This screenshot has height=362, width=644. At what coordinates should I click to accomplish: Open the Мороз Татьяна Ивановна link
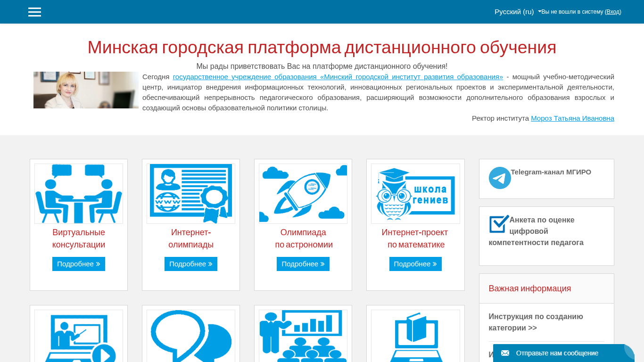coord(572,118)
